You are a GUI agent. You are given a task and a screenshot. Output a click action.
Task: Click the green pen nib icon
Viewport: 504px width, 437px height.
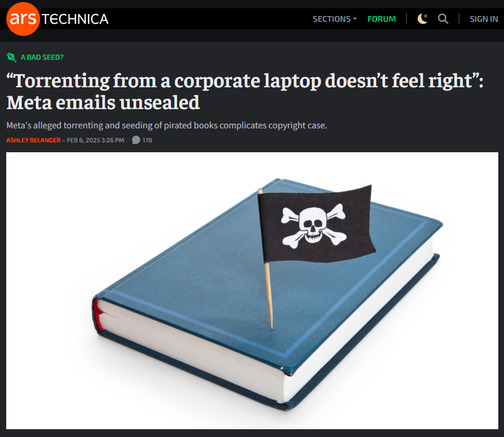tap(11, 57)
